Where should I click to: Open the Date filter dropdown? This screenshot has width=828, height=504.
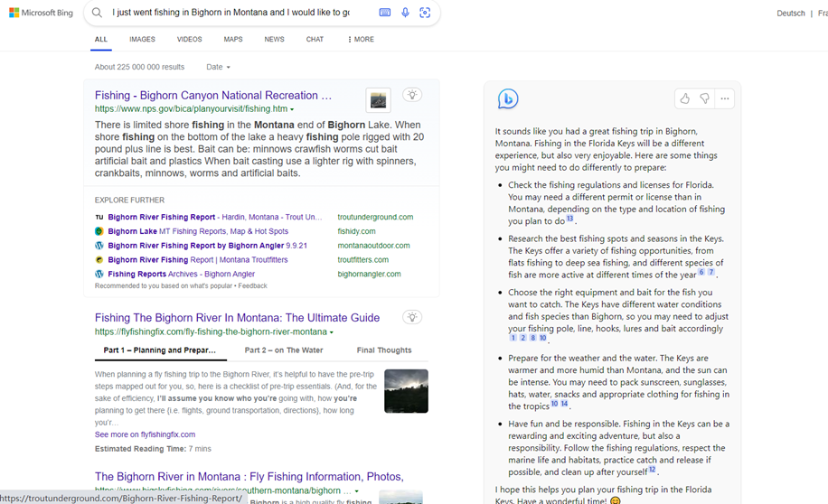(218, 67)
